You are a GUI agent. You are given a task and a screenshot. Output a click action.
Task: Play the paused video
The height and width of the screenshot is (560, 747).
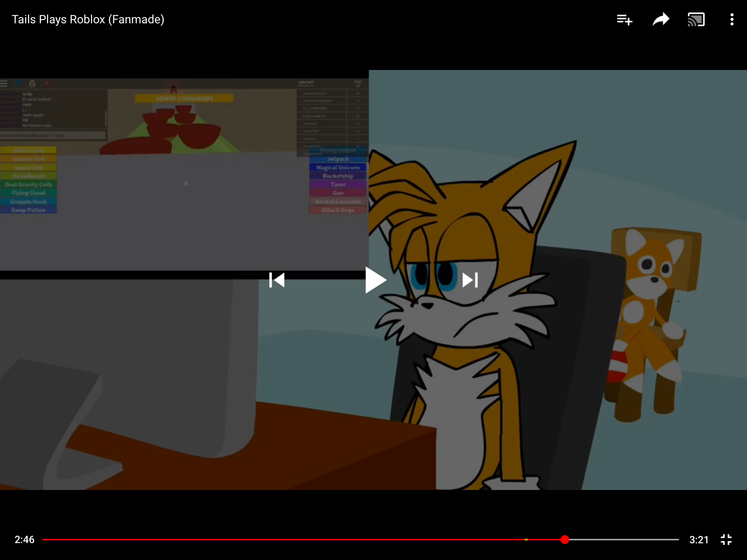pos(376,280)
